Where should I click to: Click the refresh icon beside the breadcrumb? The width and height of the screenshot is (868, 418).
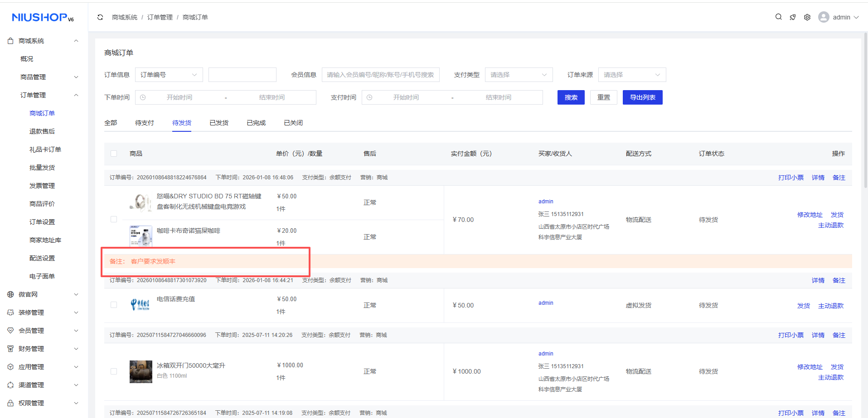tap(100, 17)
